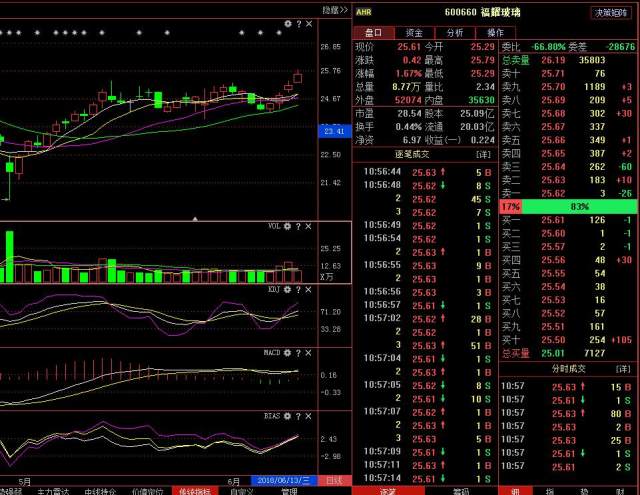Viewport: 640px width, 495px height.
Task: Click the 日线 period button
Action: pos(334,480)
